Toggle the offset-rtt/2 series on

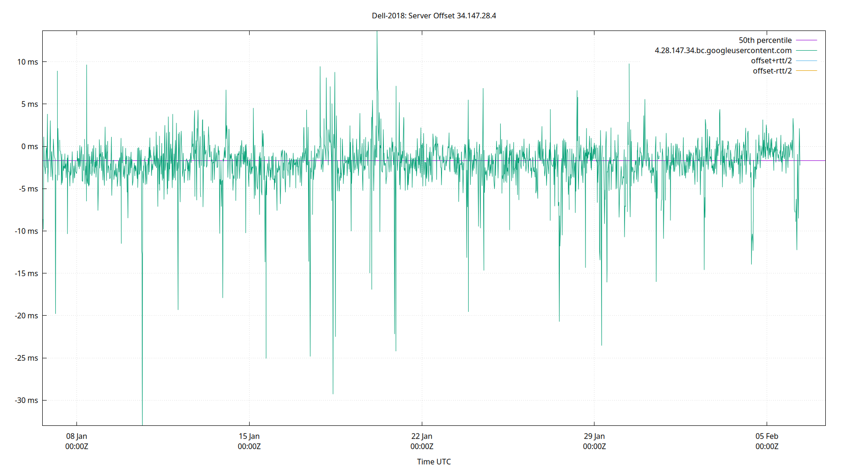pyautogui.click(x=772, y=70)
